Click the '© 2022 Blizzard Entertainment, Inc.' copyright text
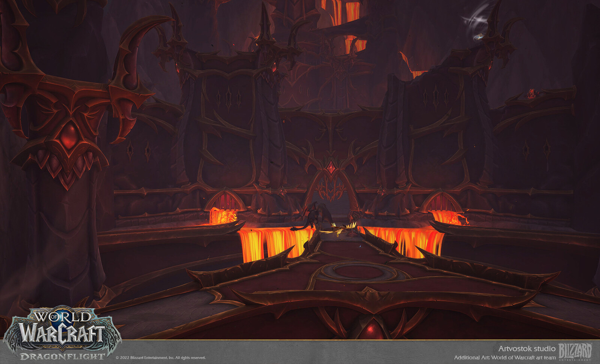Viewport: 600px width, 364px height. point(160,358)
